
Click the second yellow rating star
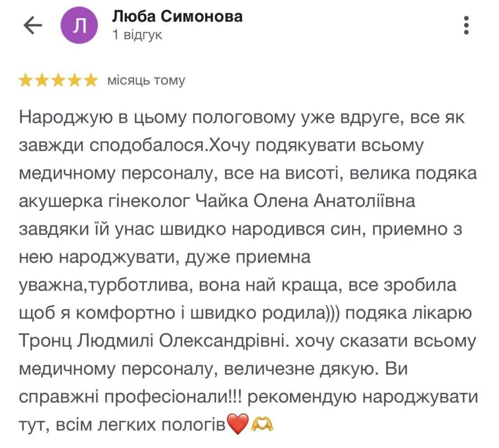(42, 81)
